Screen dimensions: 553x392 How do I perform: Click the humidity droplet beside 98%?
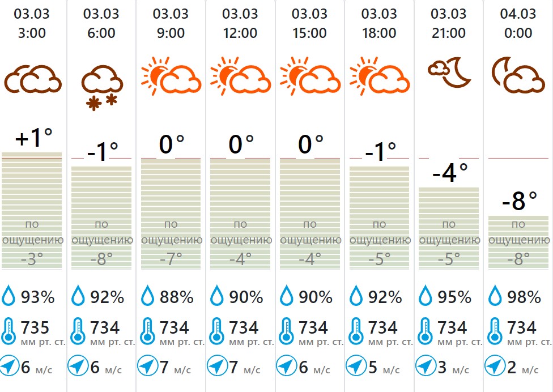click(496, 296)
